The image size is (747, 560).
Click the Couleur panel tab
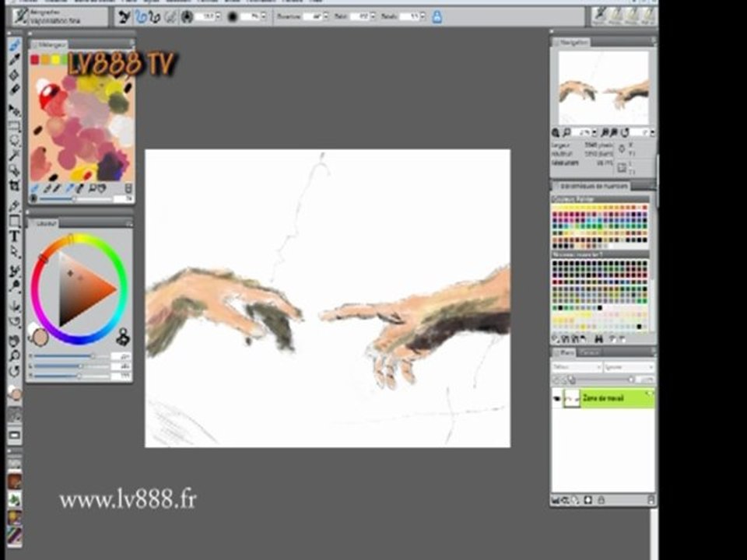point(44,223)
